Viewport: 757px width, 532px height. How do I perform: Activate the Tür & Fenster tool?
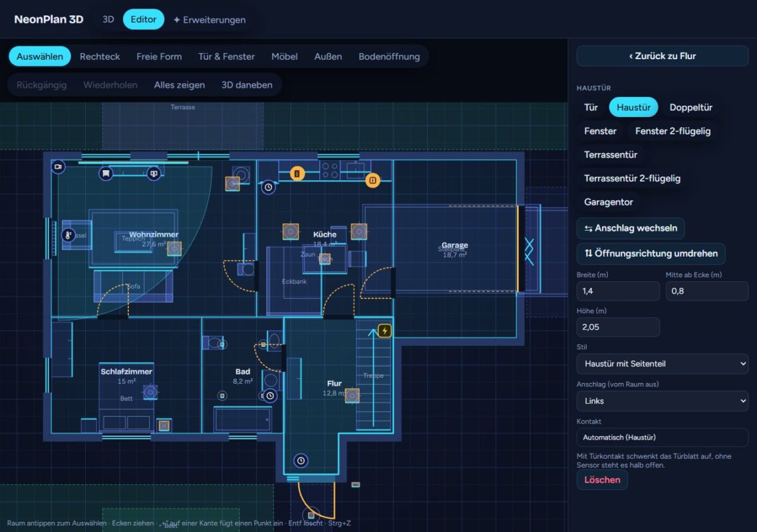(x=226, y=57)
